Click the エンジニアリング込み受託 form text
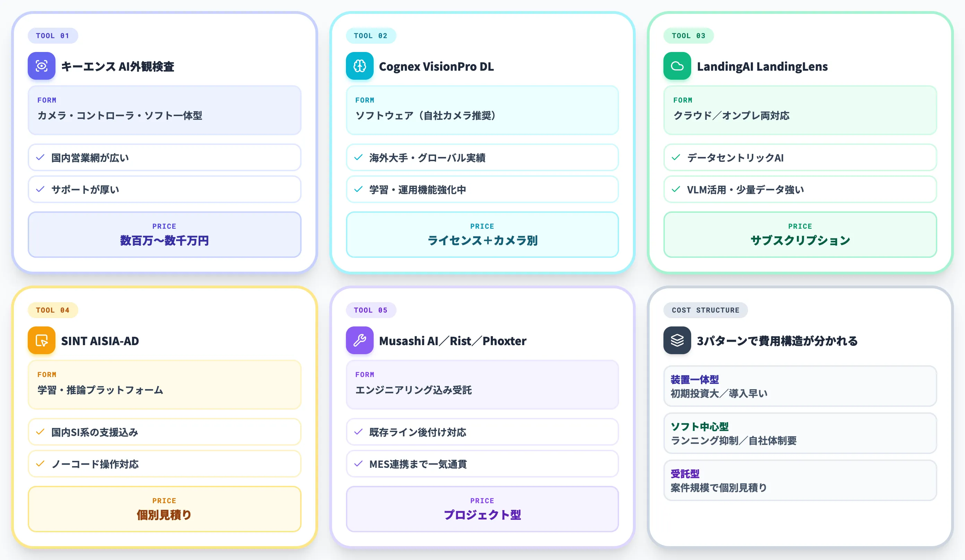Viewport: 965px width, 560px height. point(414,390)
